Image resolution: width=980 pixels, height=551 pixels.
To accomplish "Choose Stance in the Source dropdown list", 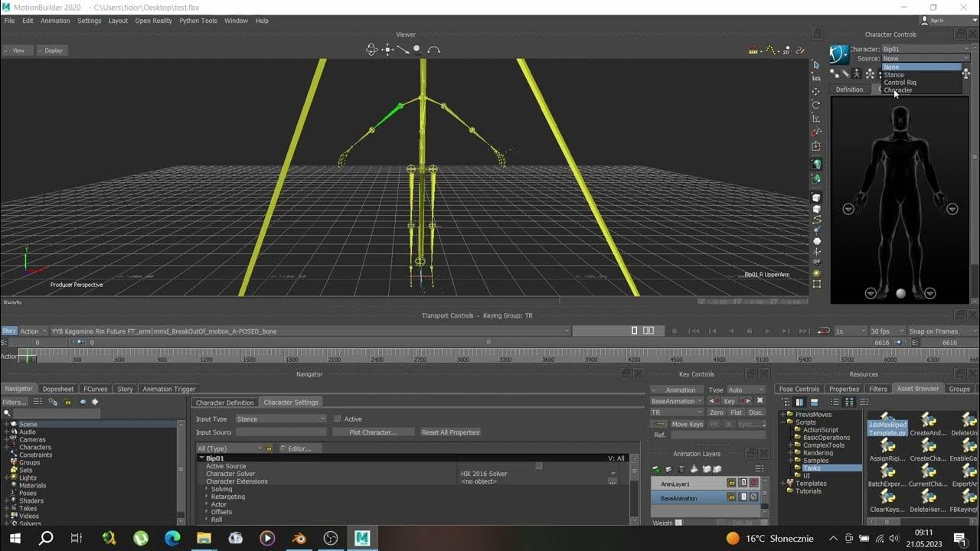I will coord(922,75).
